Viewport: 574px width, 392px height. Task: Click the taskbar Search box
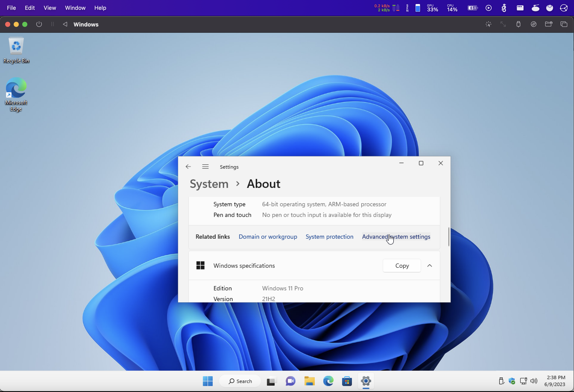(240, 381)
